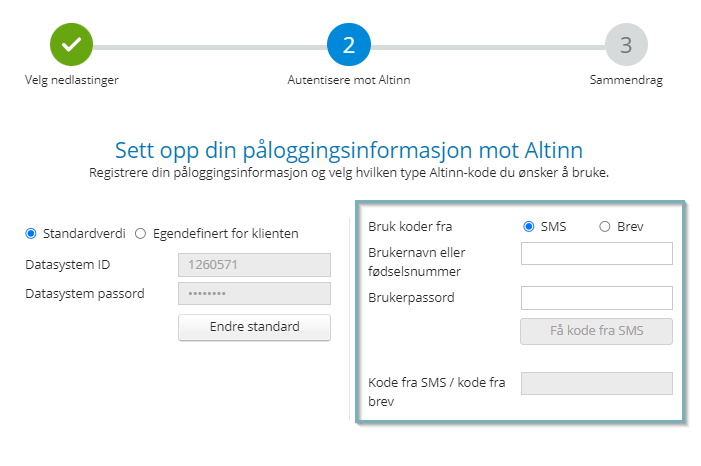Click the Kode fra SMS / brev field
701x466 pixels.
(x=596, y=383)
